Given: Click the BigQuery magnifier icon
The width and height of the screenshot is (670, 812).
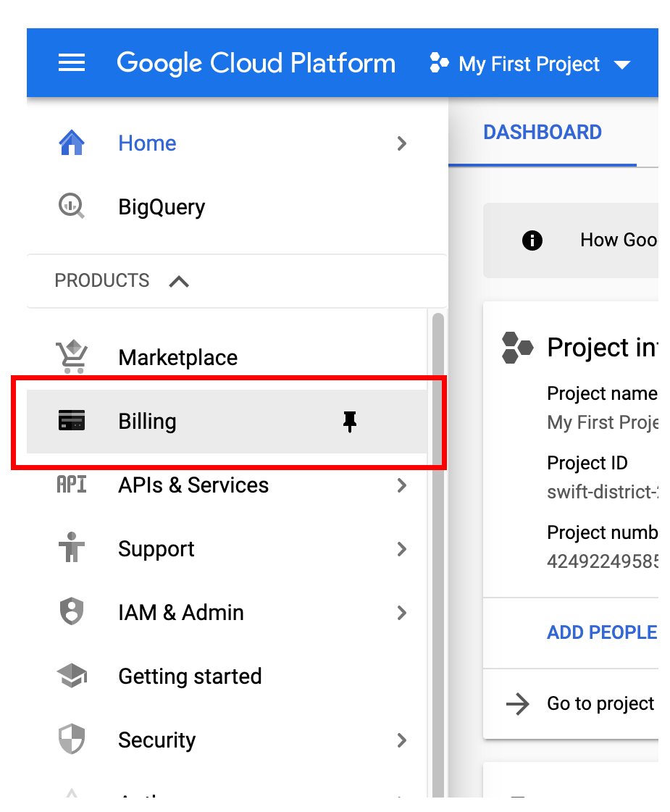Looking at the screenshot, I should coord(72,206).
